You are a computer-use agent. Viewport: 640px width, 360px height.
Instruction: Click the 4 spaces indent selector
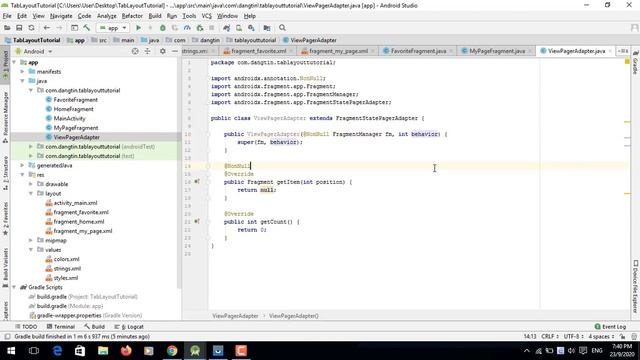click(x=601, y=337)
